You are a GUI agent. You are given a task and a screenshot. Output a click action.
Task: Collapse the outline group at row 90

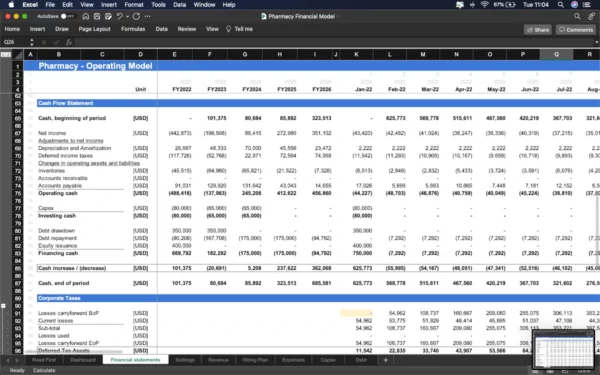(x=3, y=306)
